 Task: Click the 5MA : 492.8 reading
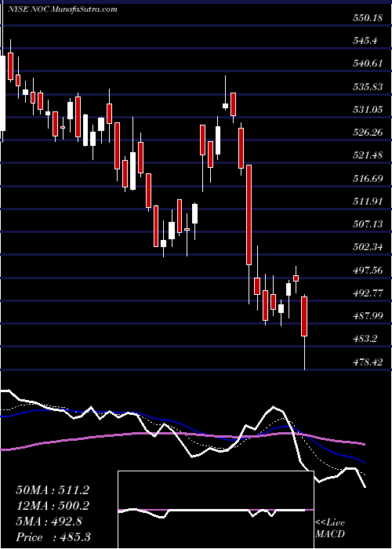49,522
